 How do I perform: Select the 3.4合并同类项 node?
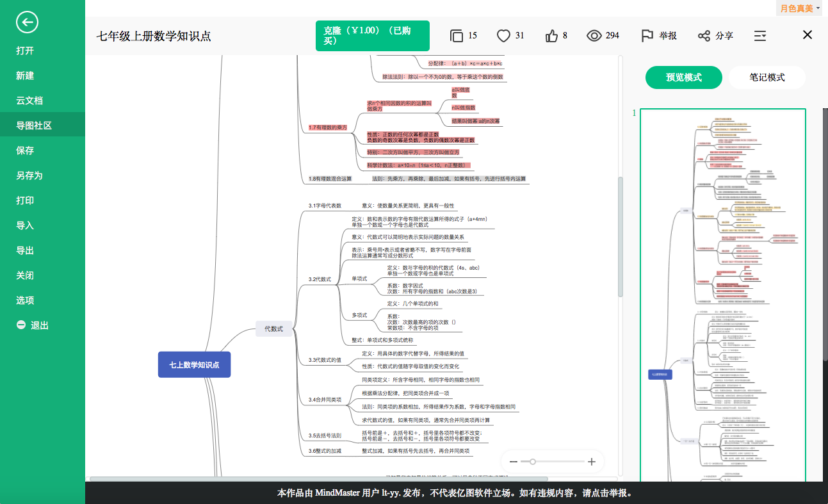[325, 400]
